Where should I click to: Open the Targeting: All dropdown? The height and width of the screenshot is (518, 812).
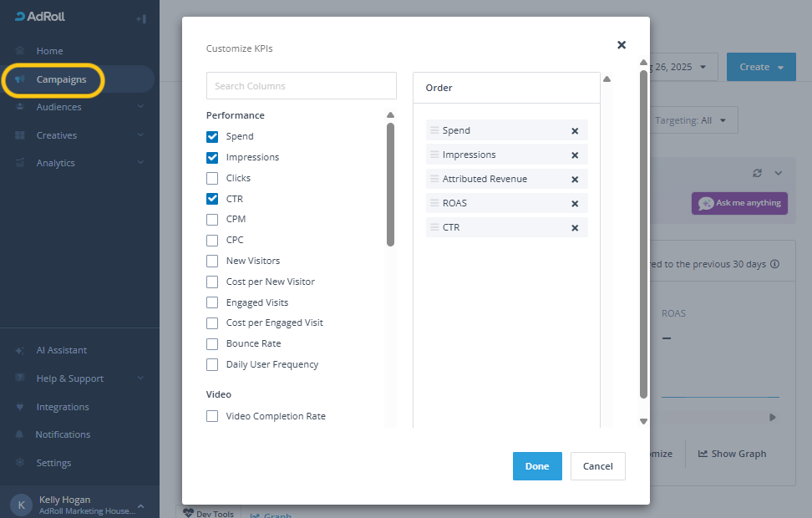click(690, 120)
